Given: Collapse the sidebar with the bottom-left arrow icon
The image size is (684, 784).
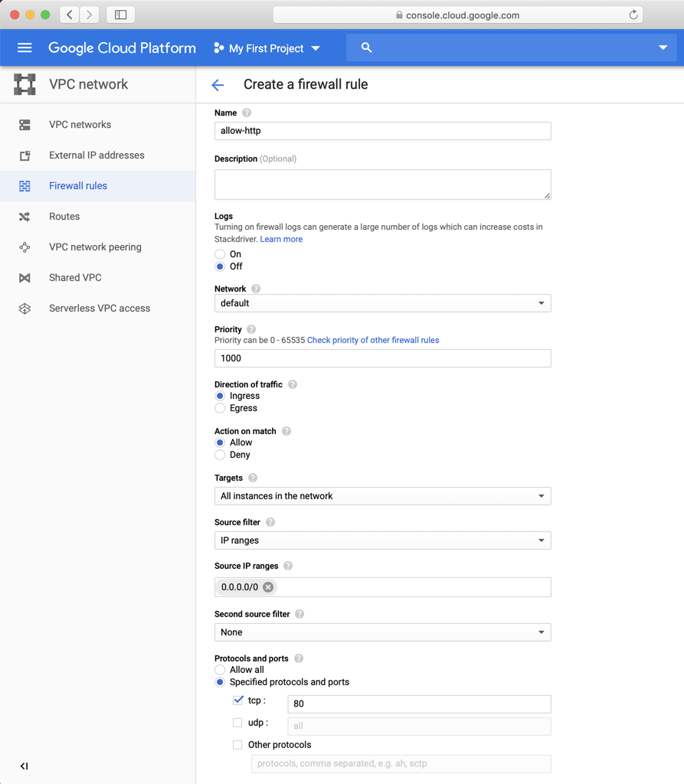Looking at the screenshot, I should [x=24, y=766].
